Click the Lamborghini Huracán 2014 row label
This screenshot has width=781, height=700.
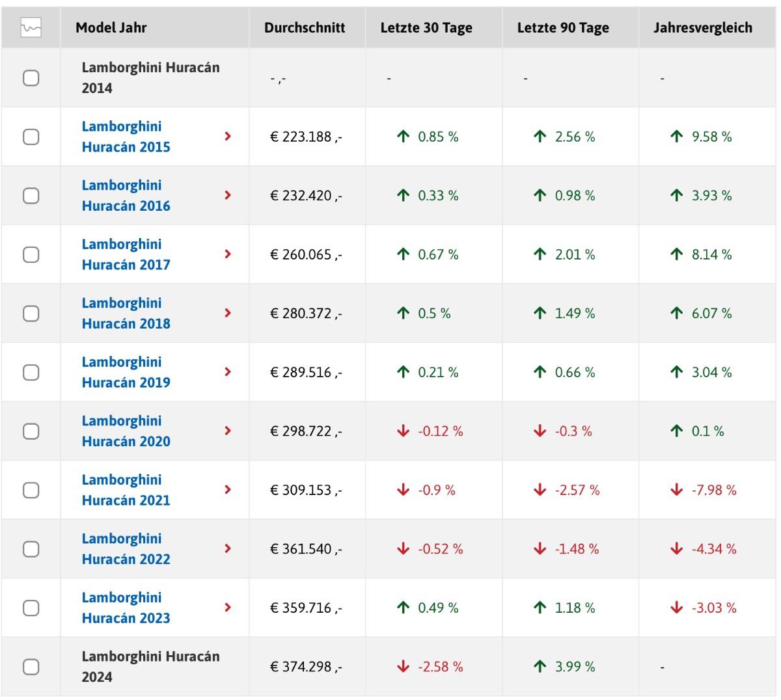[x=151, y=78]
